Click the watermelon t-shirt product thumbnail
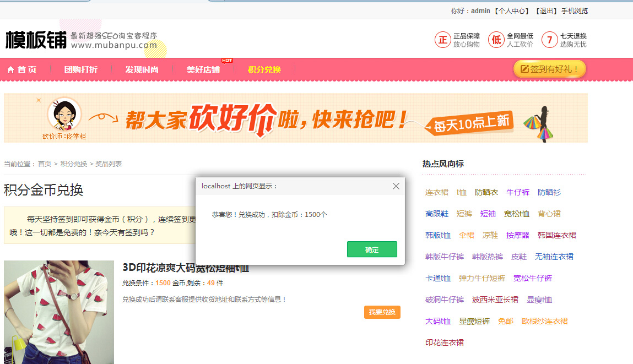Viewport: 633px width, 364px height. 59,312
